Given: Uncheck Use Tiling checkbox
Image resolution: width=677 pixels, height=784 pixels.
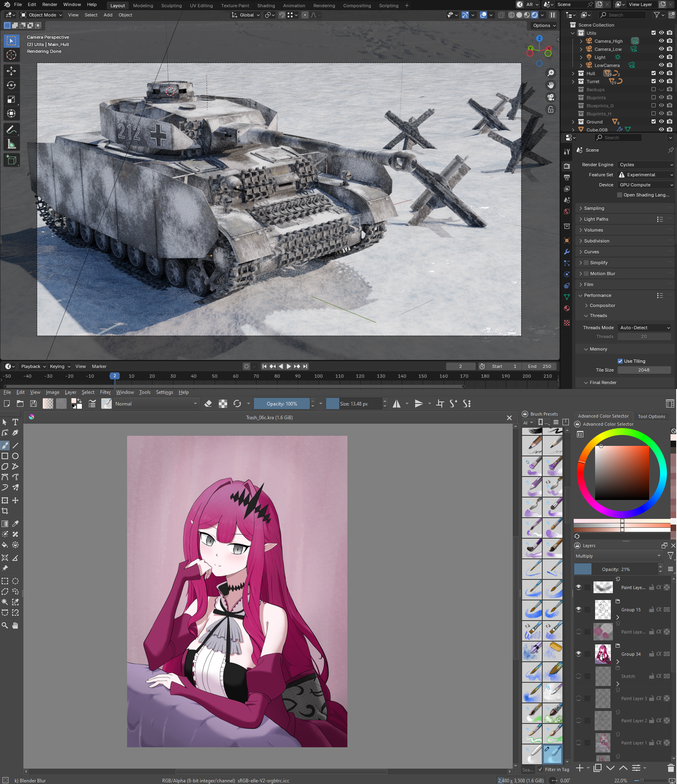Looking at the screenshot, I should pyautogui.click(x=620, y=361).
